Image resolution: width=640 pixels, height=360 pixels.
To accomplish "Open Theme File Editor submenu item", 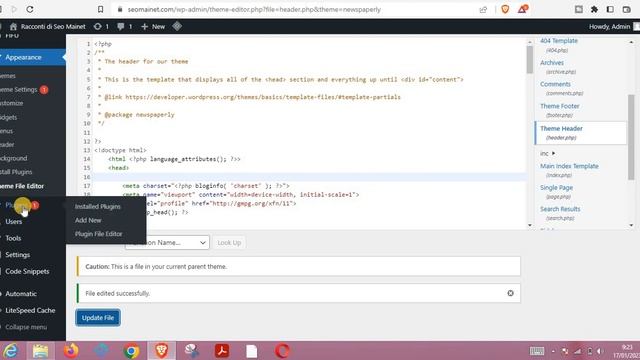I will [x=22, y=186].
